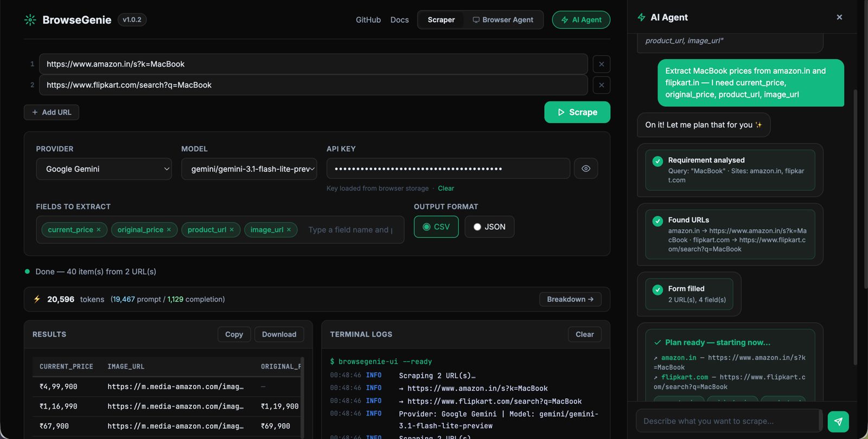
Task: Open the AI Agent button in header
Action: pyautogui.click(x=581, y=20)
